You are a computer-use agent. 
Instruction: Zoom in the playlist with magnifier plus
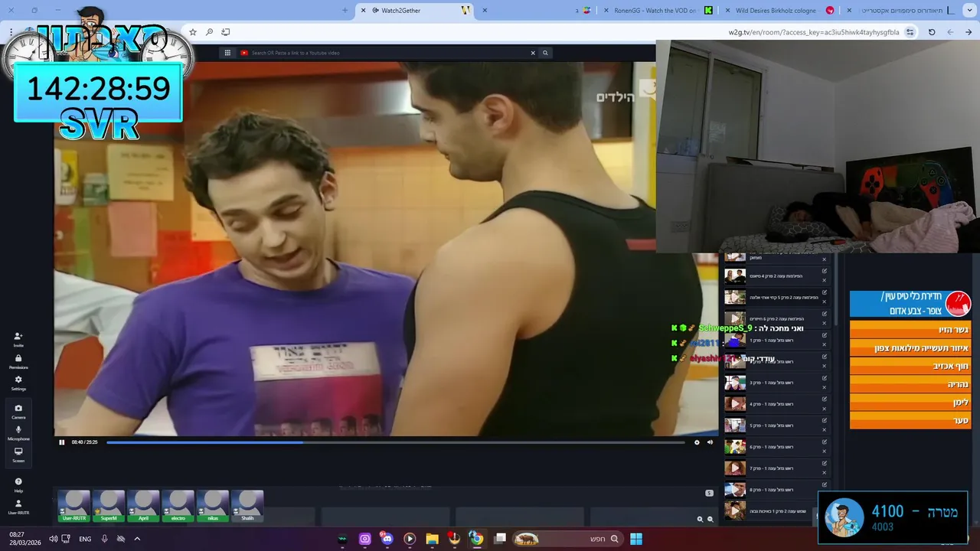(x=700, y=519)
